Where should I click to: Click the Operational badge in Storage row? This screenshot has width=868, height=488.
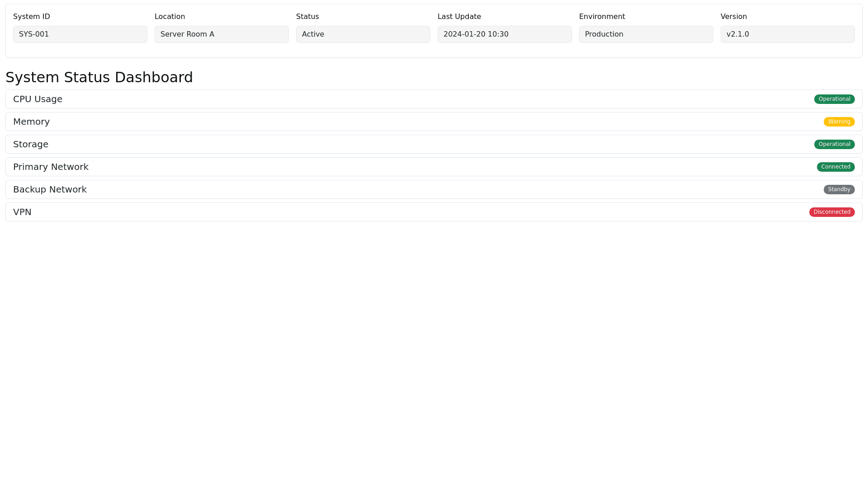coord(834,144)
